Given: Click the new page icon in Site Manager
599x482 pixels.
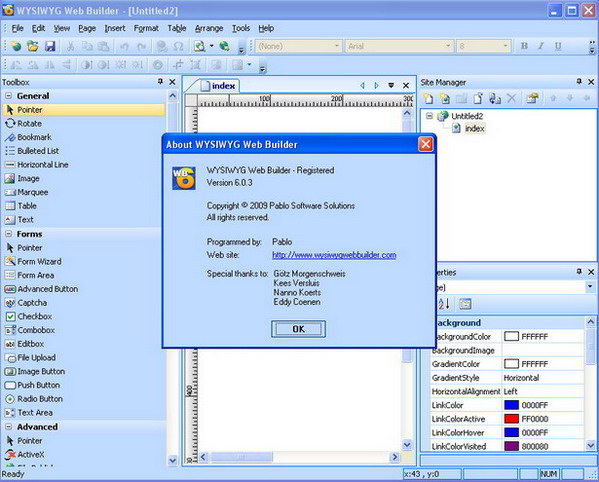Looking at the screenshot, I should 428,99.
